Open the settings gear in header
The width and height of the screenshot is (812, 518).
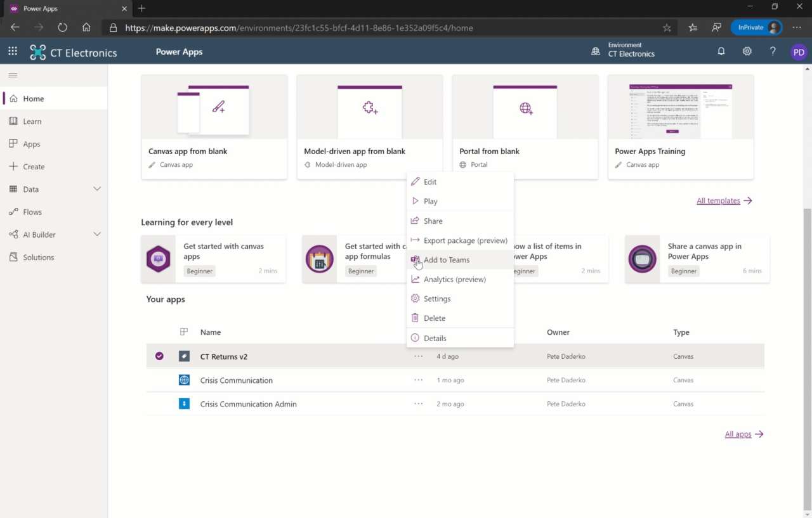[x=747, y=52]
